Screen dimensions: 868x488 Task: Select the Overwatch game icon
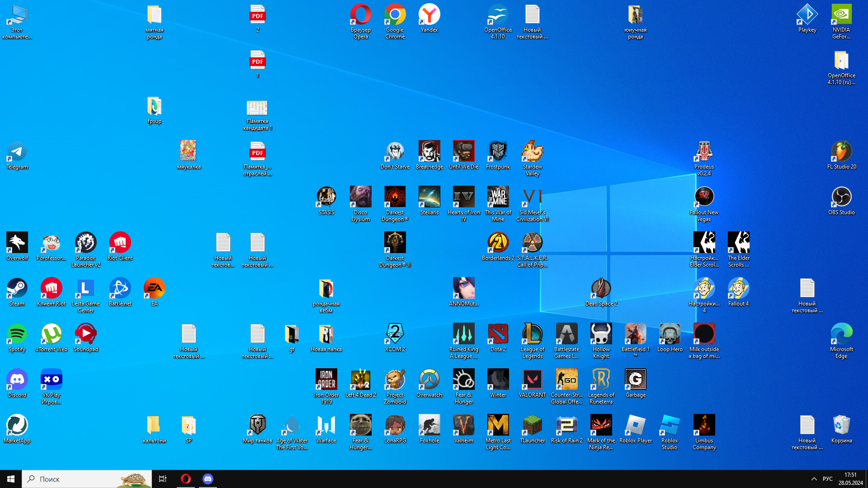(x=429, y=383)
